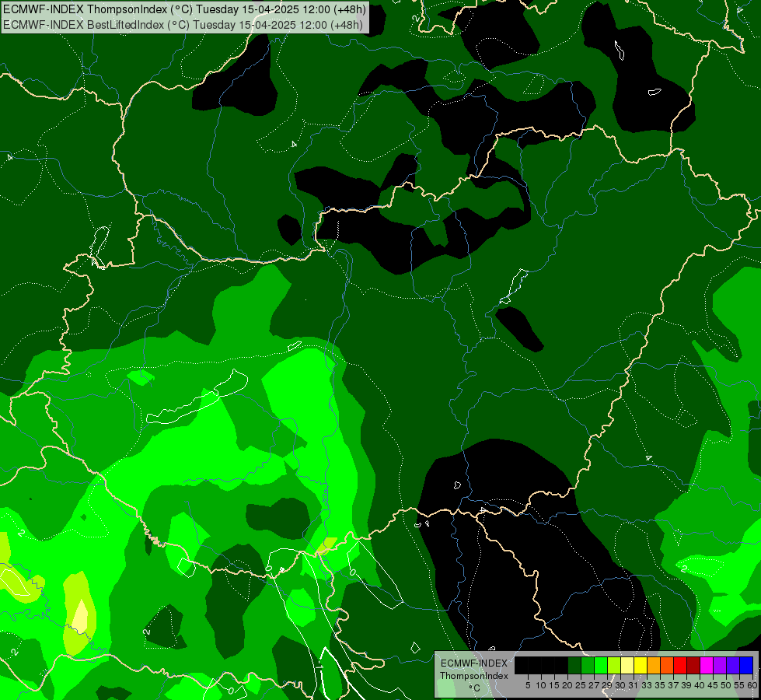Click the legend tick label "45"
The width and height of the screenshot is (761, 700).
pyautogui.click(x=714, y=685)
